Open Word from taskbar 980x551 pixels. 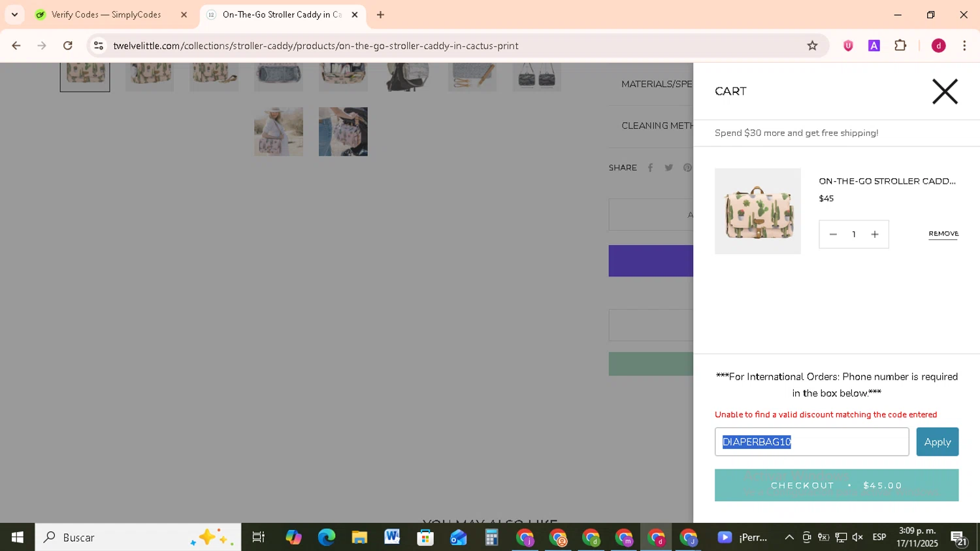coord(392,537)
